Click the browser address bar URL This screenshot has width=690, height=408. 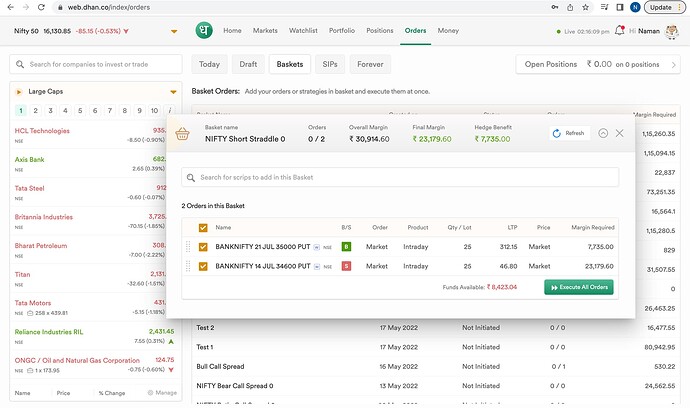(x=108, y=7)
